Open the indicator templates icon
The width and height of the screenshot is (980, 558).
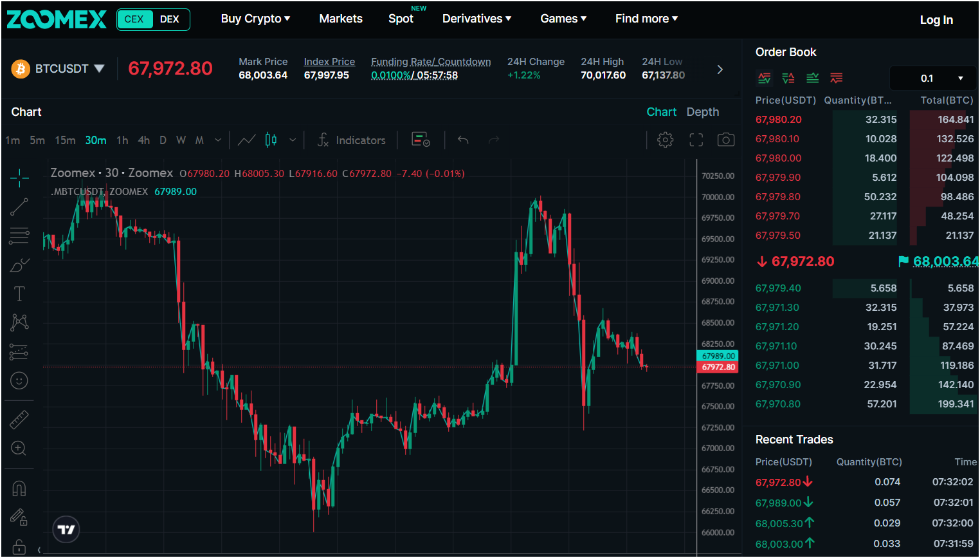tap(421, 140)
